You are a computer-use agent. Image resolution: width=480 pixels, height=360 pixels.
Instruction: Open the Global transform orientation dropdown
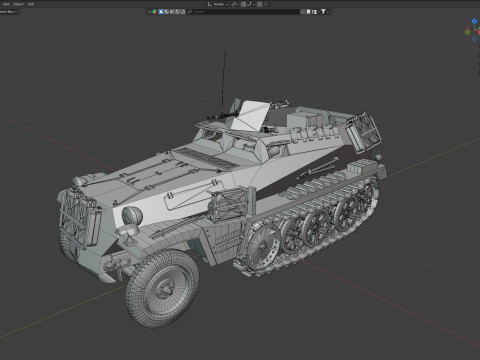(x=218, y=4)
